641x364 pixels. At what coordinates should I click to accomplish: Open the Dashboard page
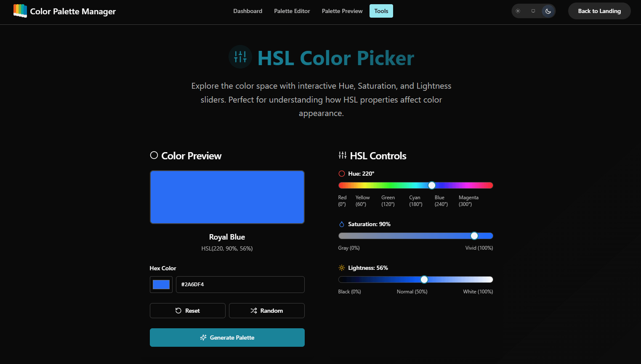click(247, 11)
